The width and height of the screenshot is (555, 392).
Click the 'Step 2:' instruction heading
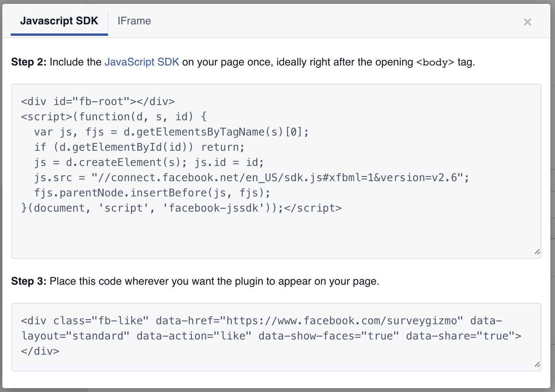tap(29, 62)
